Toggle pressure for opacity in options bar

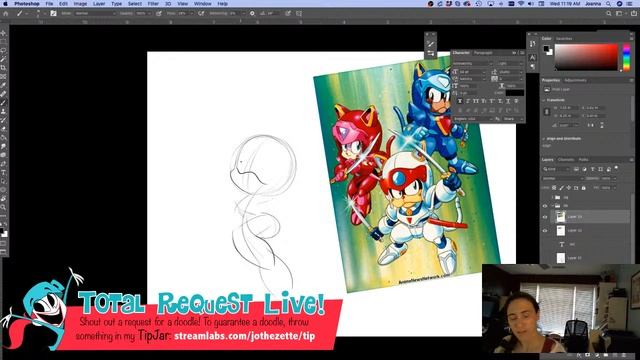[159, 13]
